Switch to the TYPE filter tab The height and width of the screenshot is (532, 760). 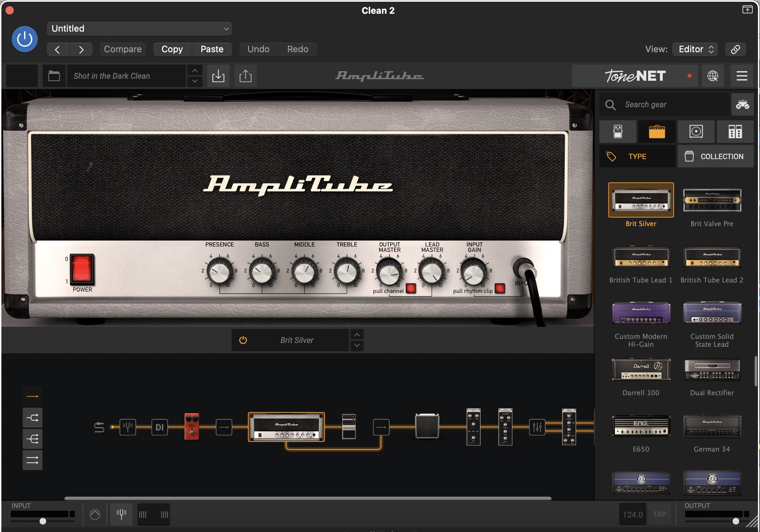coord(637,156)
